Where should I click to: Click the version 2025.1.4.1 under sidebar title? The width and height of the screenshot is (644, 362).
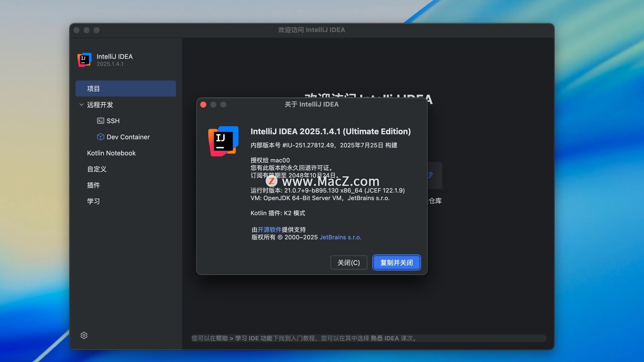(110, 64)
